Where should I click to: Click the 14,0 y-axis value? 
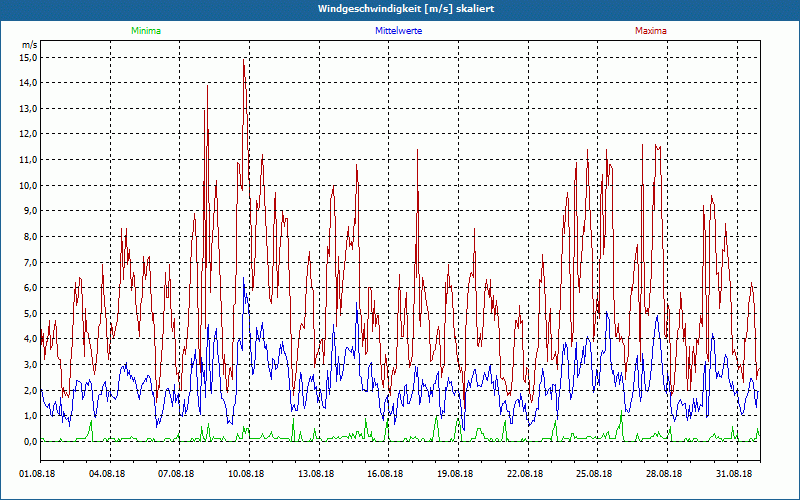(x=28, y=83)
